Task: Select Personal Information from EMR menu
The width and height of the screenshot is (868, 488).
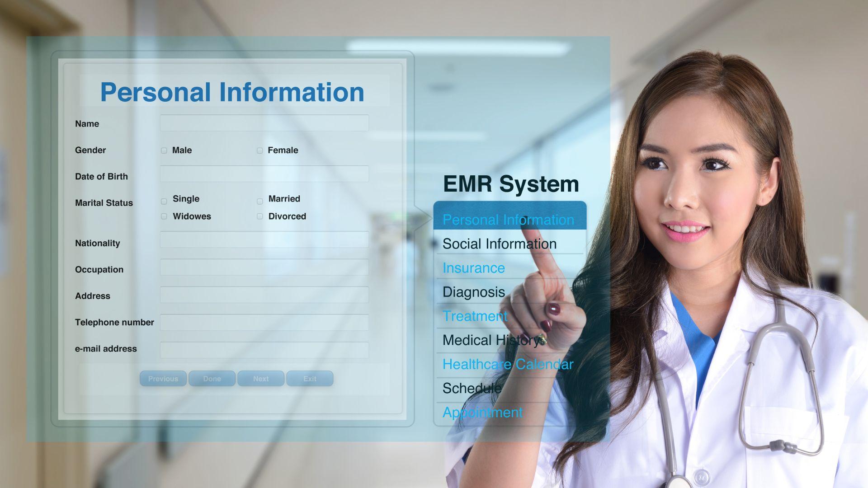Action: click(508, 218)
